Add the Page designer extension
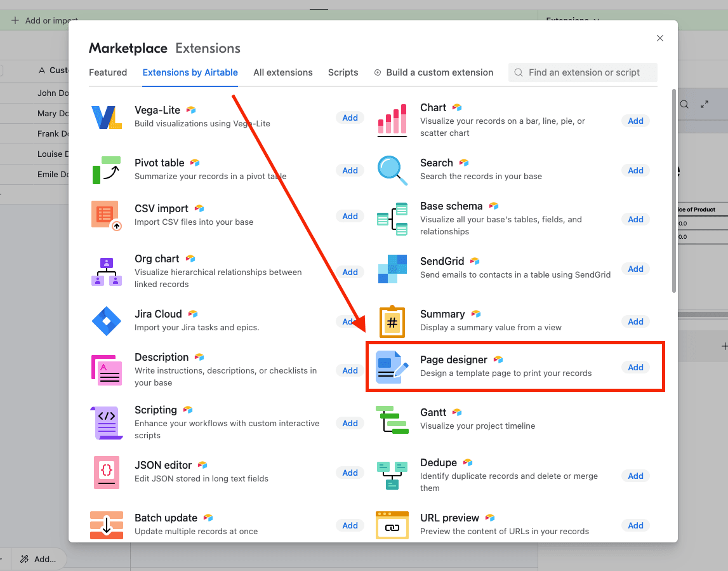 [635, 367]
